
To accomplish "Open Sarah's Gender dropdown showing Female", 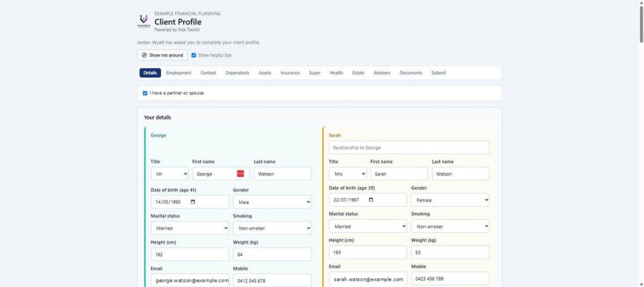I will point(450,200).
